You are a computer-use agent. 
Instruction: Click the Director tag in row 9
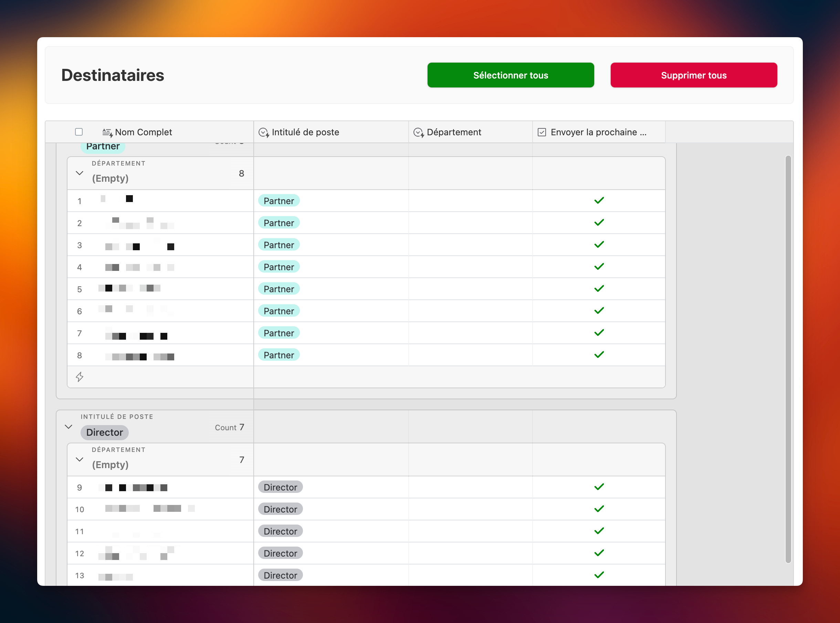pos(280,487)
